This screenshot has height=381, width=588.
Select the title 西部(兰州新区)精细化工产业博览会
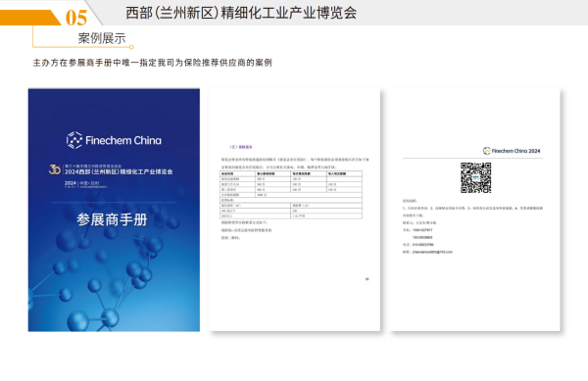point(241,13)
